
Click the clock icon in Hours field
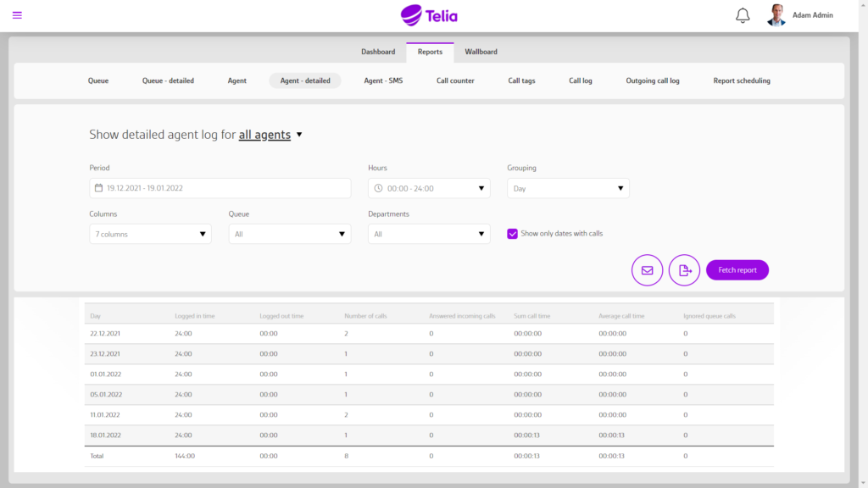click(x=378, y=188)
